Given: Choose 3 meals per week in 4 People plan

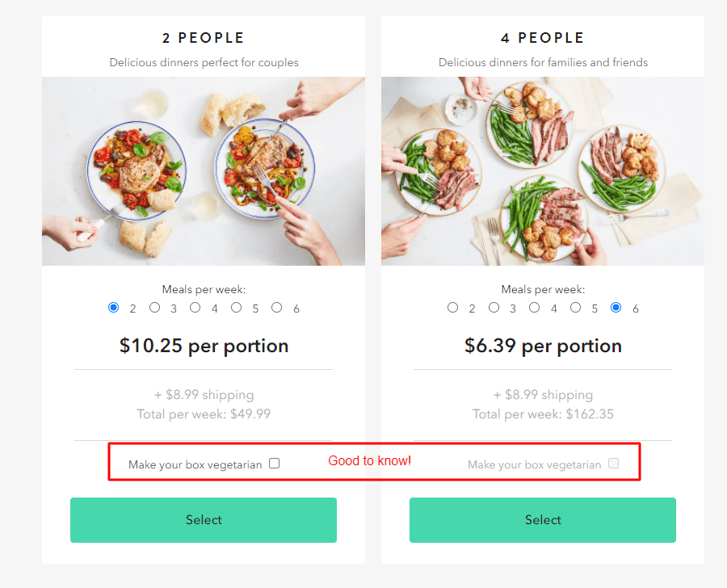Looking at the screenshot, I should (494, 308).
